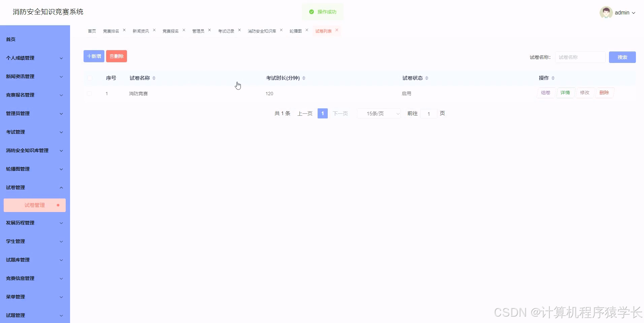Viewport: 644px width, 323px height.
Task: Expand 试题管理 sidebar menu
Action: coord(35,315)
